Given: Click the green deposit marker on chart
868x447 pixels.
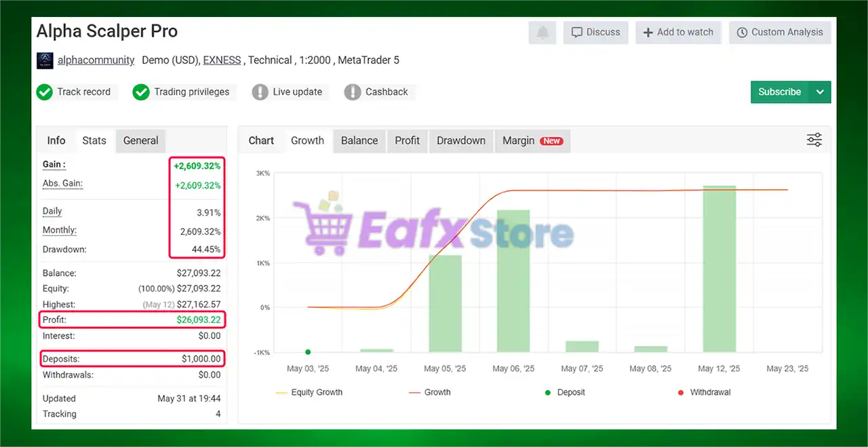Looking at the screenshot, I should 308,352.
